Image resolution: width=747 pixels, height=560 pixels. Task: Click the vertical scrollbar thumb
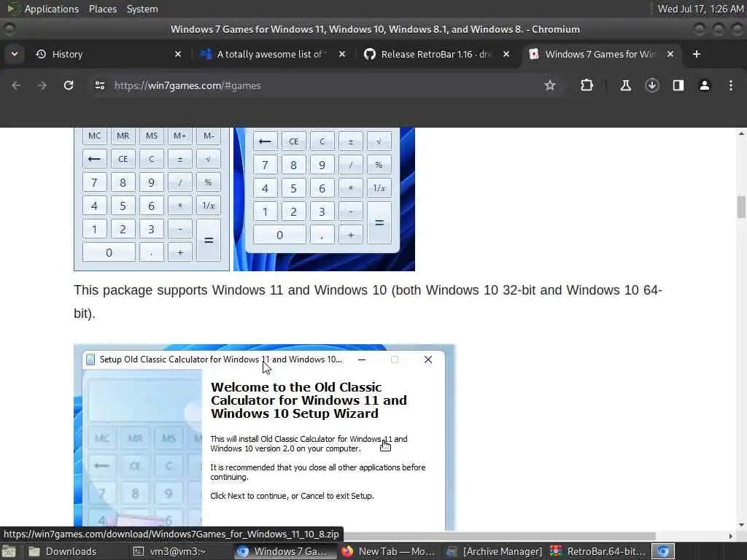coord(741,206)
